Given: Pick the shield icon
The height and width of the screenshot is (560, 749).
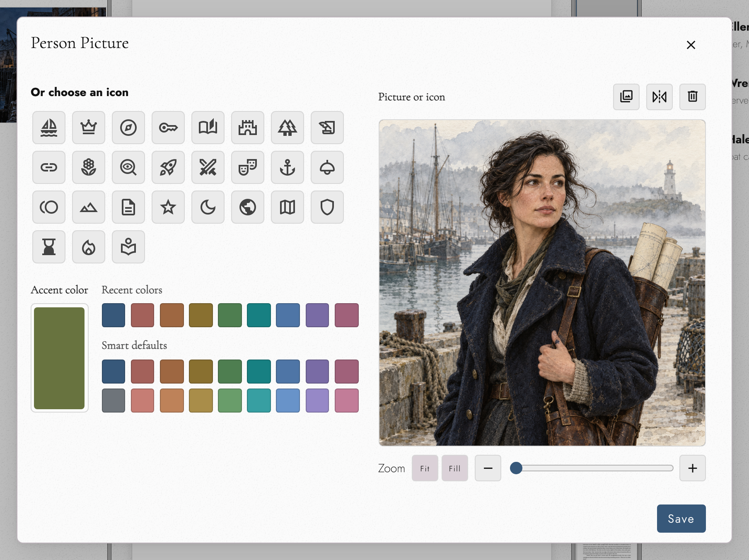Looking at the screenshot, I should pos(327,207).
